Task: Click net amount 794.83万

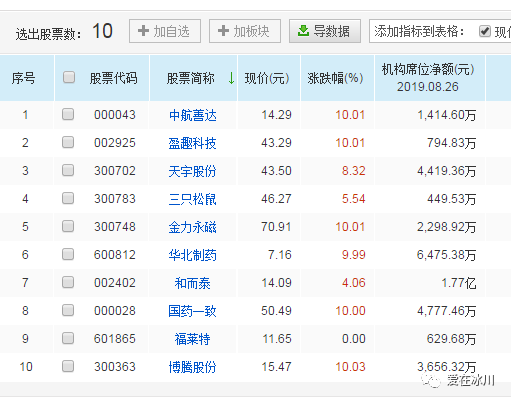Action: 452,143
